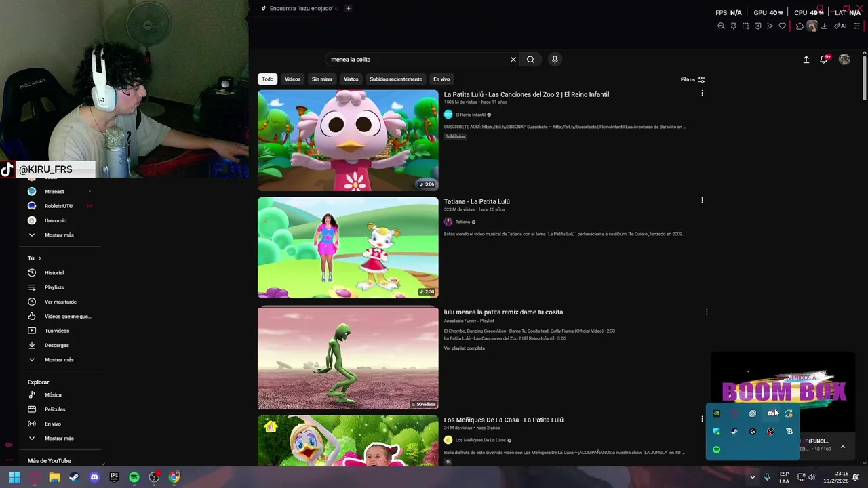Open Tatiana channel name link
Viewport: 868px width, 488px height.
pyautogui.click(x=462, y=222)
